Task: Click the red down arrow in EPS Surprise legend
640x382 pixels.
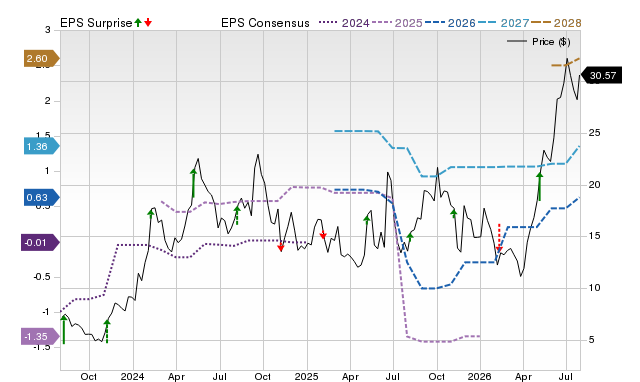Action: [148, 23]
